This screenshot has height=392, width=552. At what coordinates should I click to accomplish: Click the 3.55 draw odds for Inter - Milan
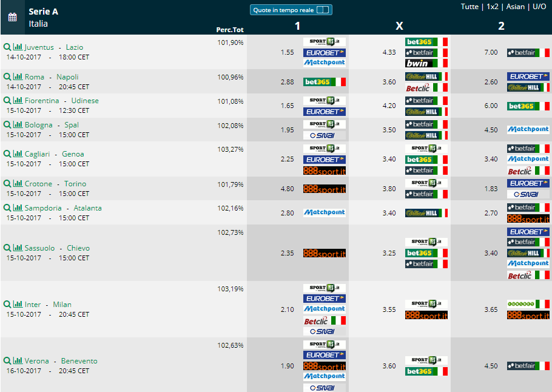389,309
